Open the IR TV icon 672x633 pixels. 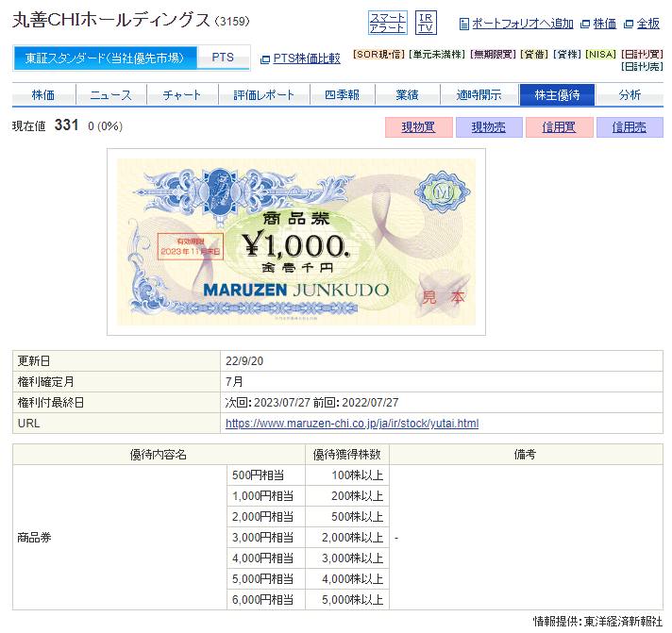(x=426, y=23)
